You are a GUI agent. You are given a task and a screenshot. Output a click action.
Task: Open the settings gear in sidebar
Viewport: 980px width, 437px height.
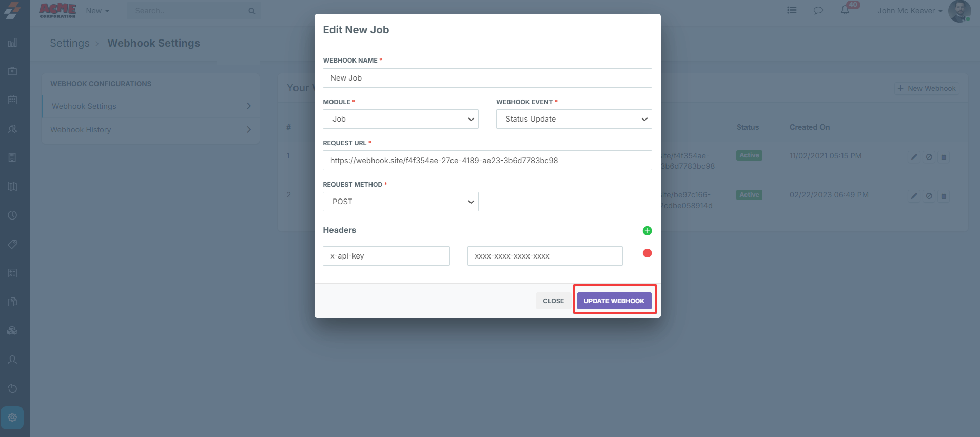pyautogui.click(x=12, y=418)
